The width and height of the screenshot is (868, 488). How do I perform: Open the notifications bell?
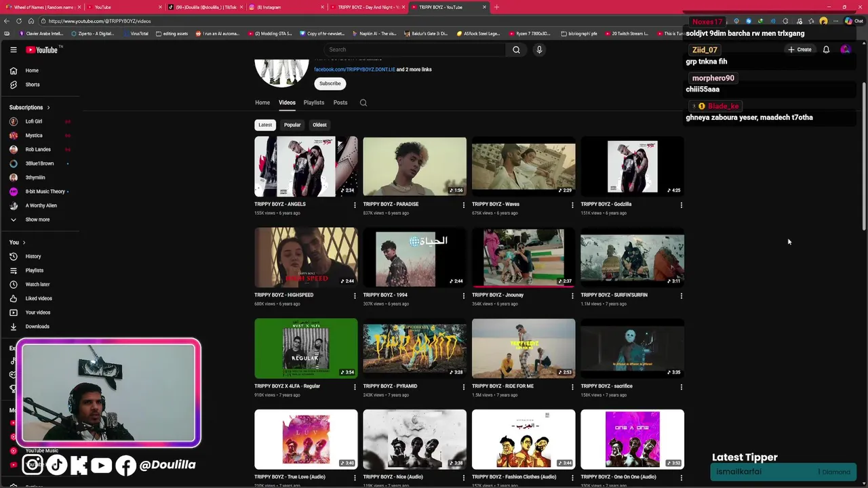pyautogui.click(x=826, y=49)
